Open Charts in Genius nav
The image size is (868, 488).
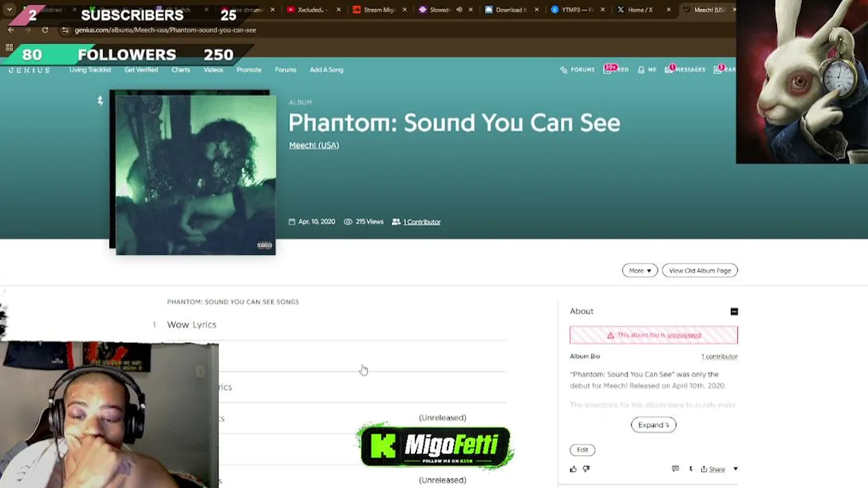(x=180, y=70)
